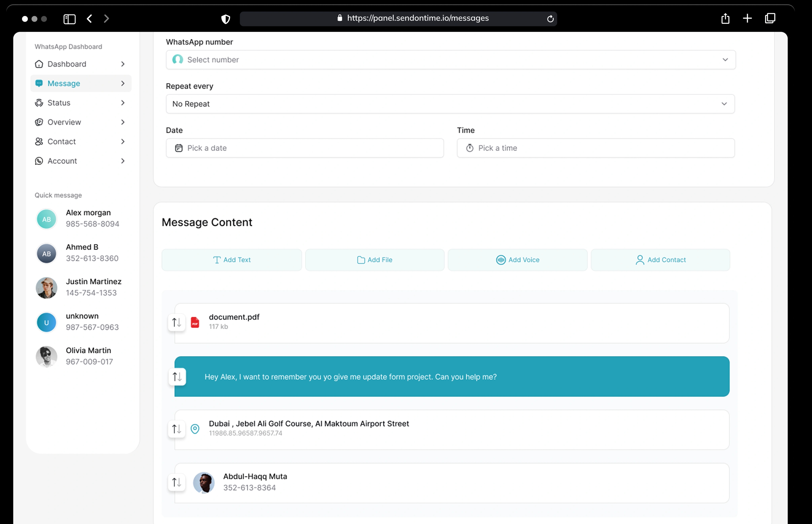The height and width of the screenshot is (524, 812).
Task: Click the Overview icon in sidebar
Action: click(39, 122)
